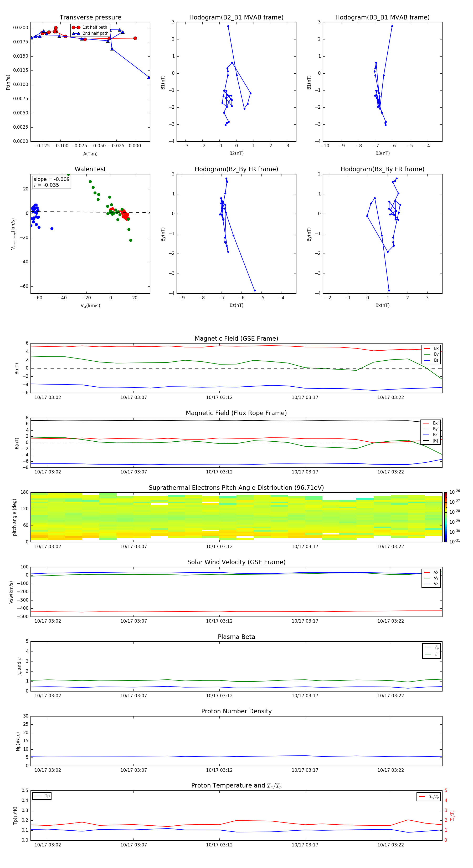473x868 pixels.
Task: Click the 'Hodogram(Bx_By FR frame)' title
Action: point(382,169)
